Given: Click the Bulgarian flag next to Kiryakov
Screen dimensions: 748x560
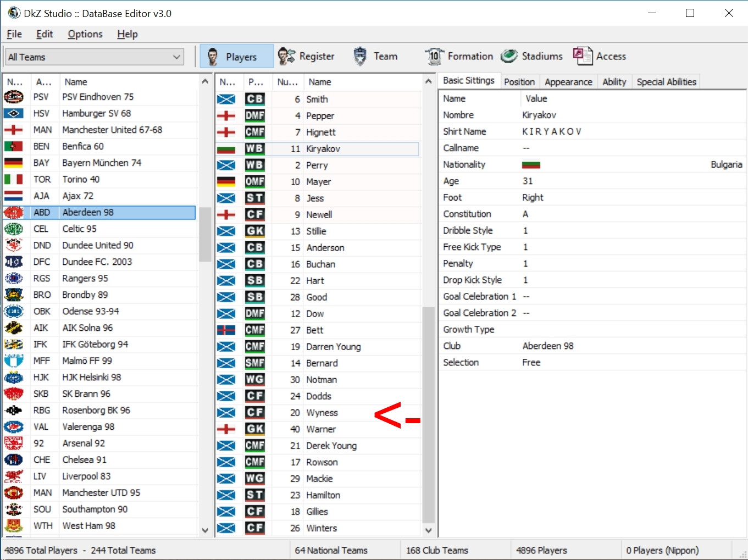Looking at the screenshot, I should tap(226, 149).
